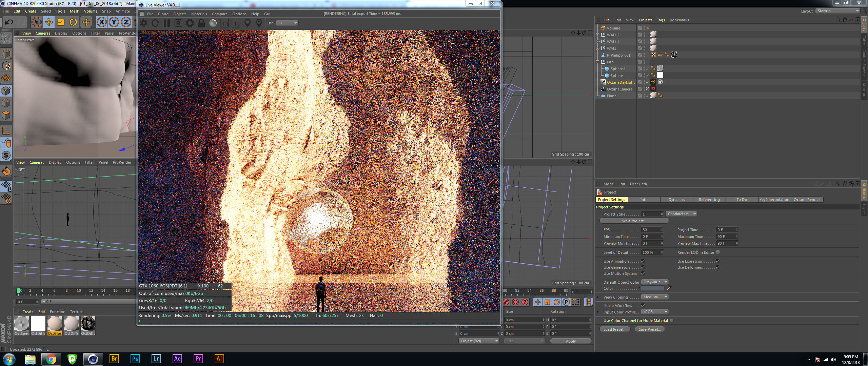Click the Default Object Color swatch
The image size is (868, 366).
(652, 288)
